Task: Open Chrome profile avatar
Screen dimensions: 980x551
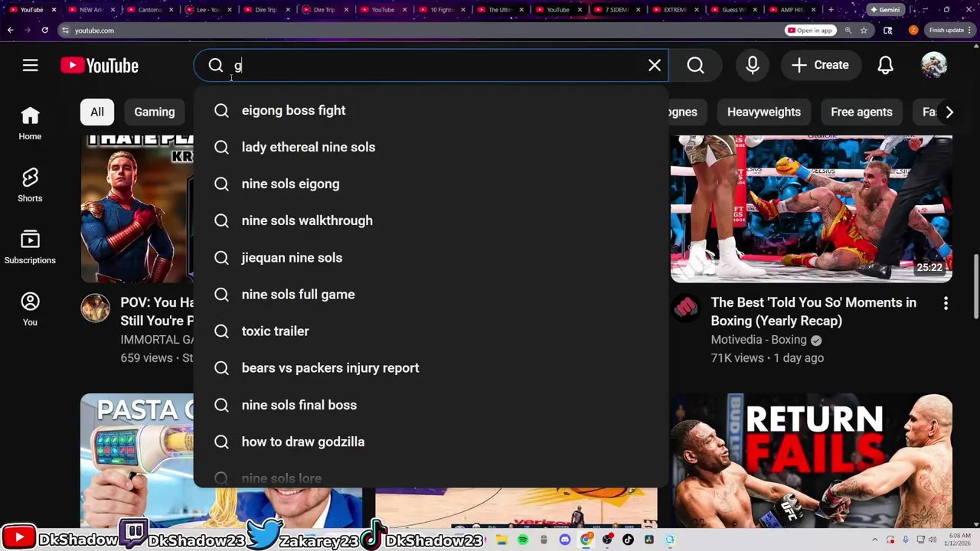Action: [913, 30]
